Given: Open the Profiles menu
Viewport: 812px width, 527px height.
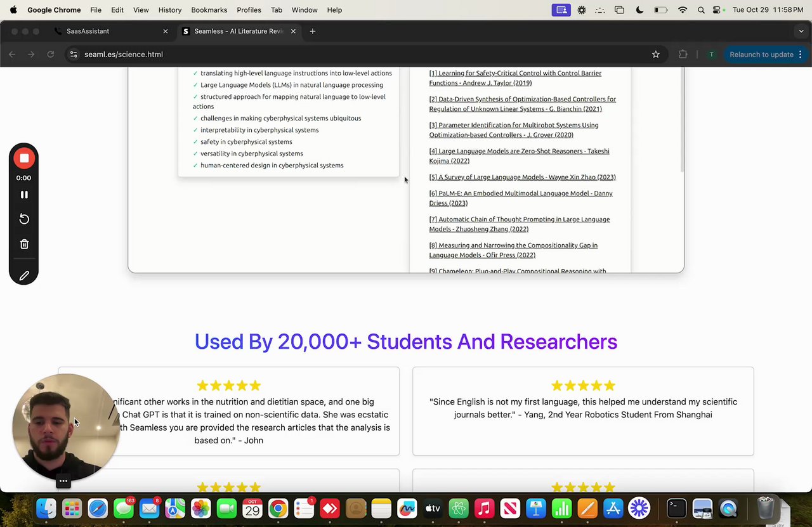Looking at the screenshot, I should pyautogui.click(x=249, y=10).
